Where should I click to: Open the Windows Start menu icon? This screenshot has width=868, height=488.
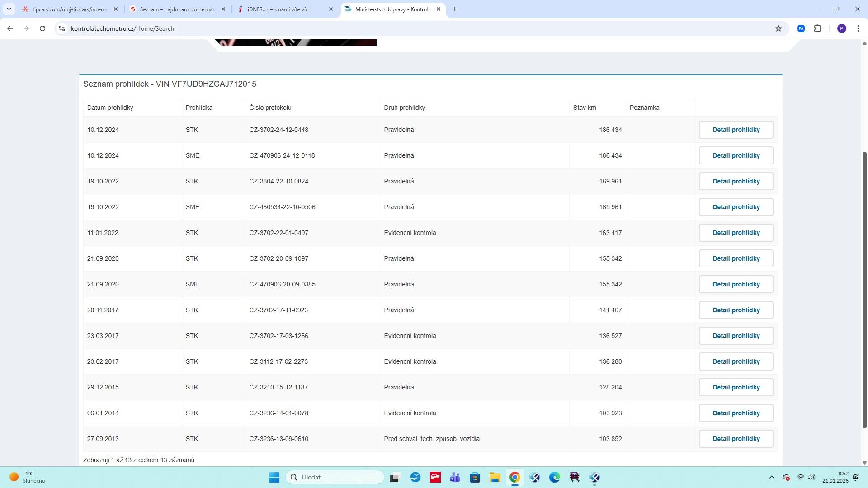coord(274,477)
